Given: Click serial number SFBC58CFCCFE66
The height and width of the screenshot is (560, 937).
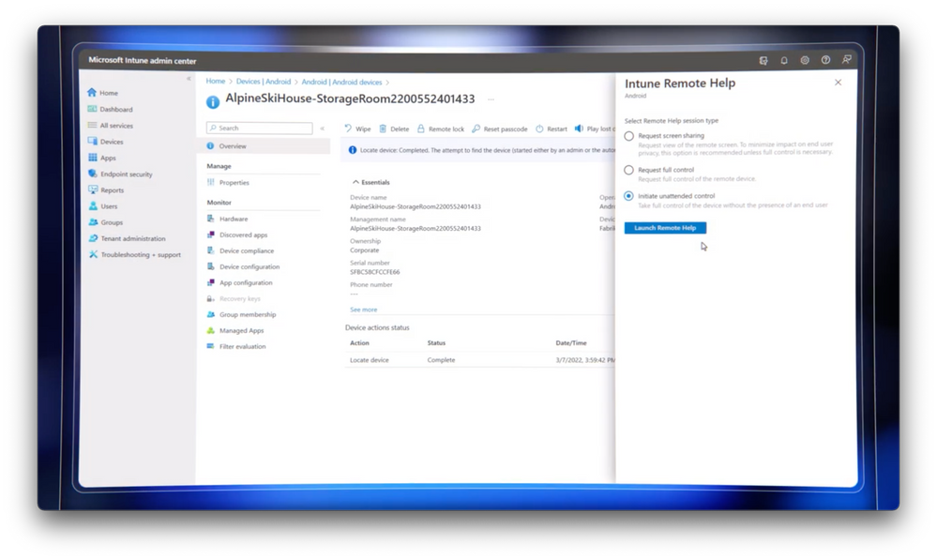Looking at the screenshot, I should point(374,272).
